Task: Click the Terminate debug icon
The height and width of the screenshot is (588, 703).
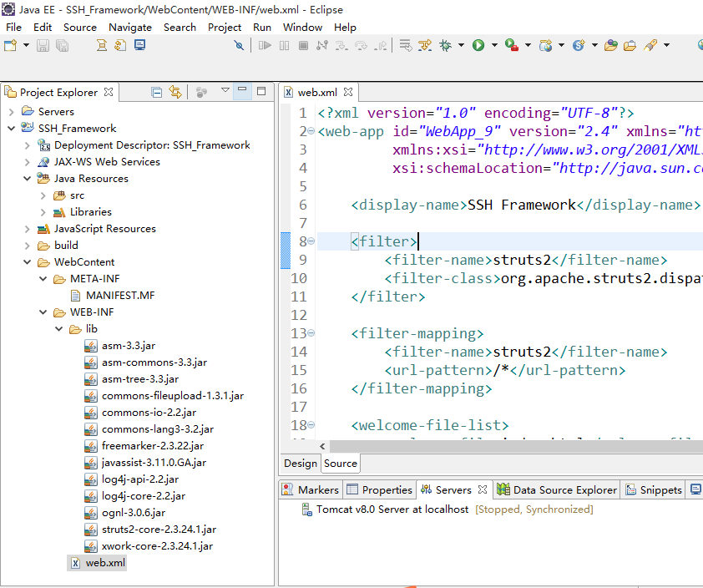Action: click(x=304, y=45)
